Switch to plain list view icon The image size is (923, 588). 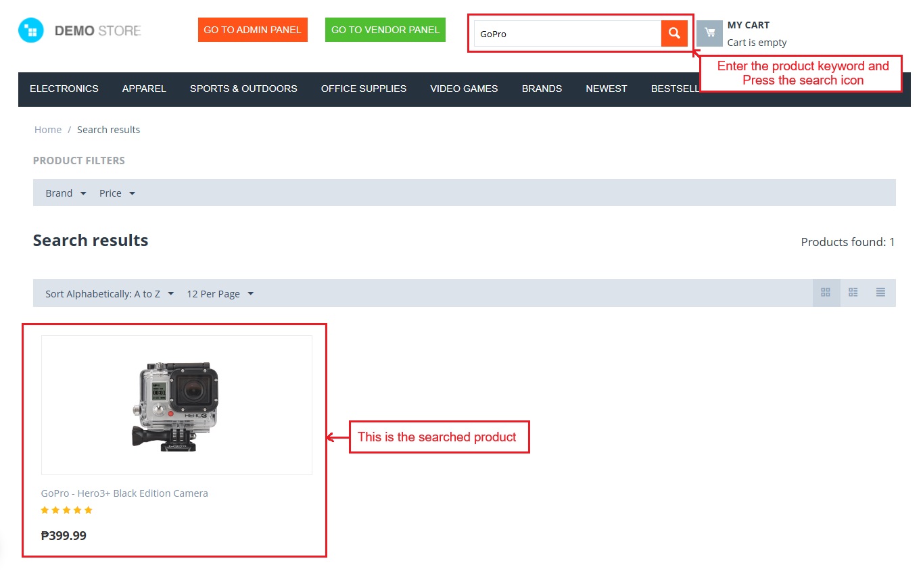click(x=880, y=293)
